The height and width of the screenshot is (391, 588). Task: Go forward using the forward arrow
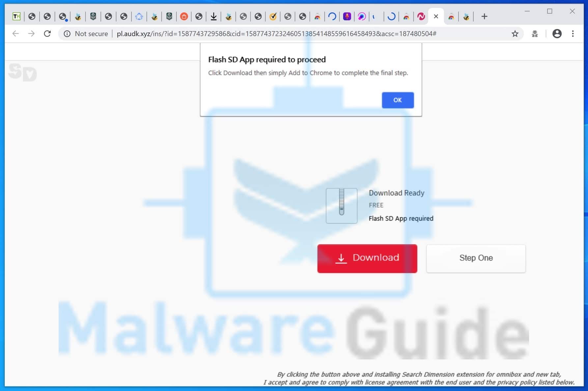(31, 34)
